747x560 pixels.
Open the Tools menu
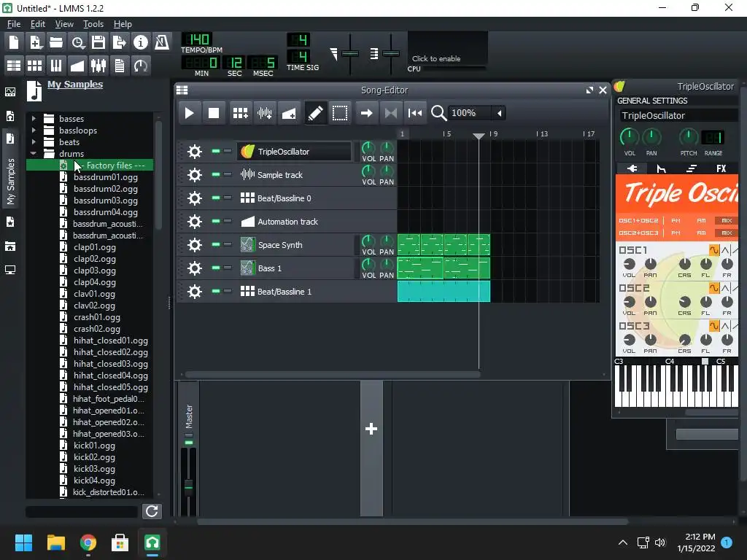tap(93, 24)
